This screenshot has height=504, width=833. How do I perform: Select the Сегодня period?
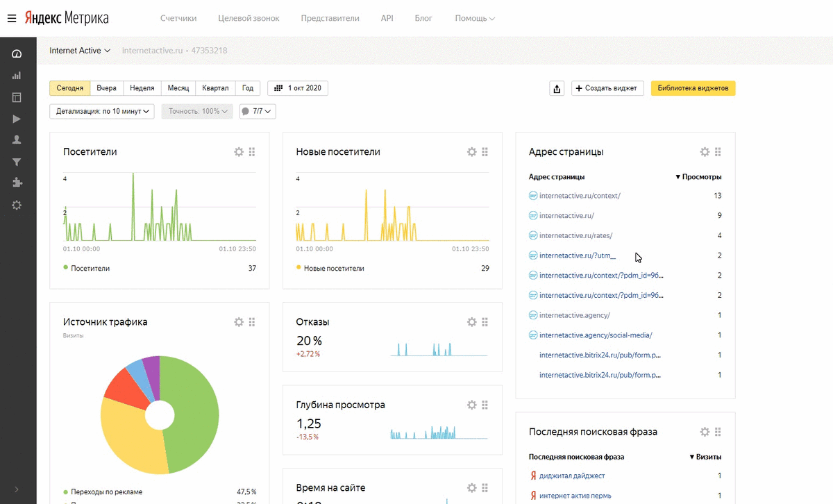[x=70, y=88]
